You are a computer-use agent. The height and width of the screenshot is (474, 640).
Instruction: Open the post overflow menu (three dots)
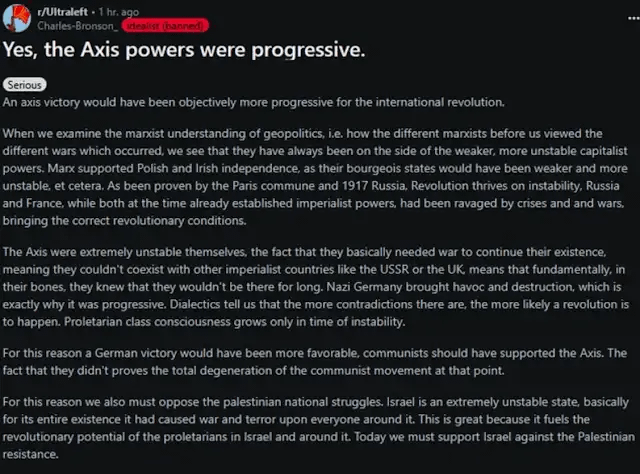pos(633,18)
